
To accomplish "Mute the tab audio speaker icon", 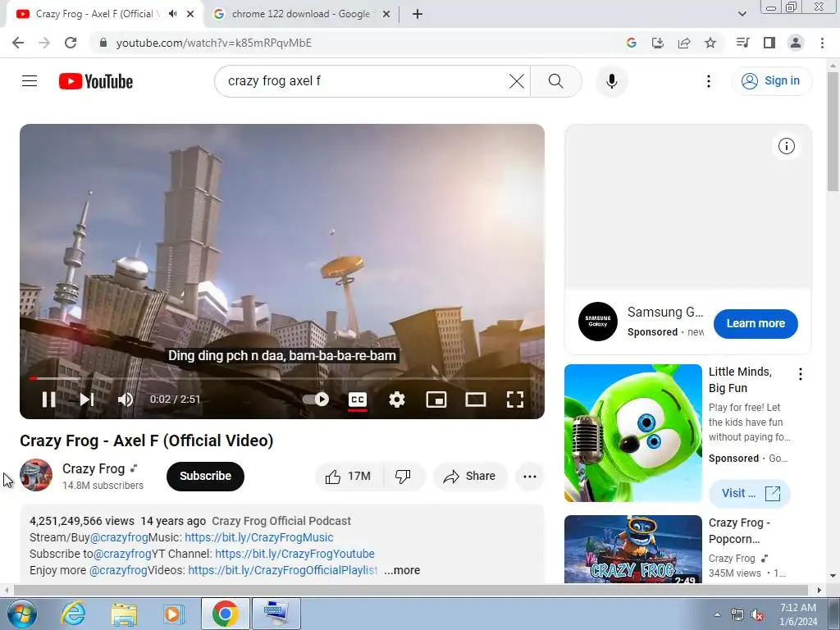I will click(x=172, y=14).
